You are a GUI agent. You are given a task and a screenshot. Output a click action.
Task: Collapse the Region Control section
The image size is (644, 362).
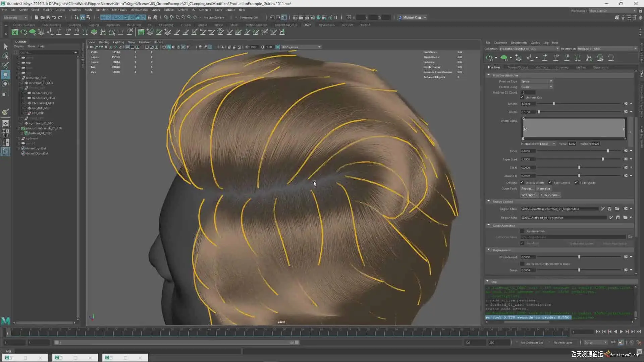click(489, 201)
